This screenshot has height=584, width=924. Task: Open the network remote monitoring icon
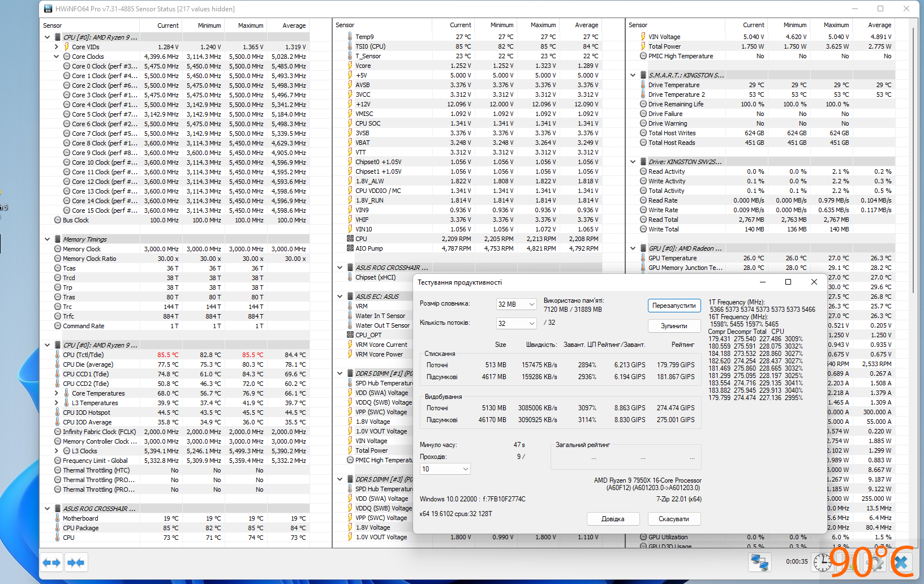759,562
